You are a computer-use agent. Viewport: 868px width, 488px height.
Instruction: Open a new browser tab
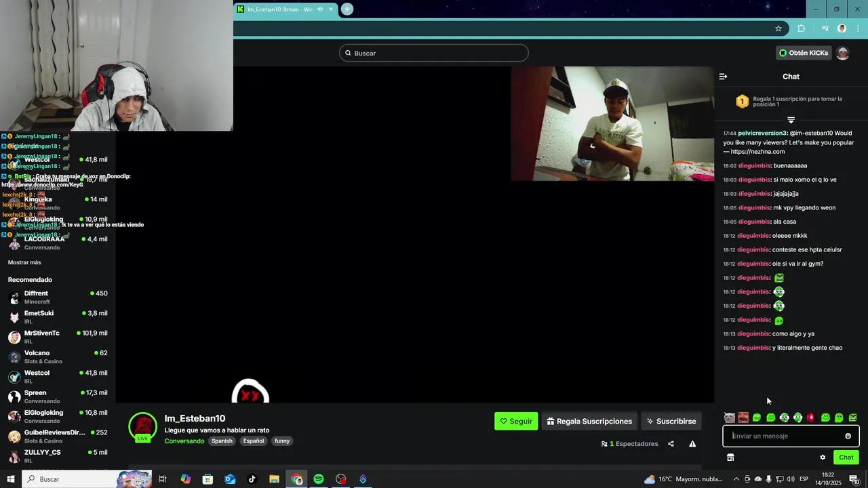[x=347, y=9]
